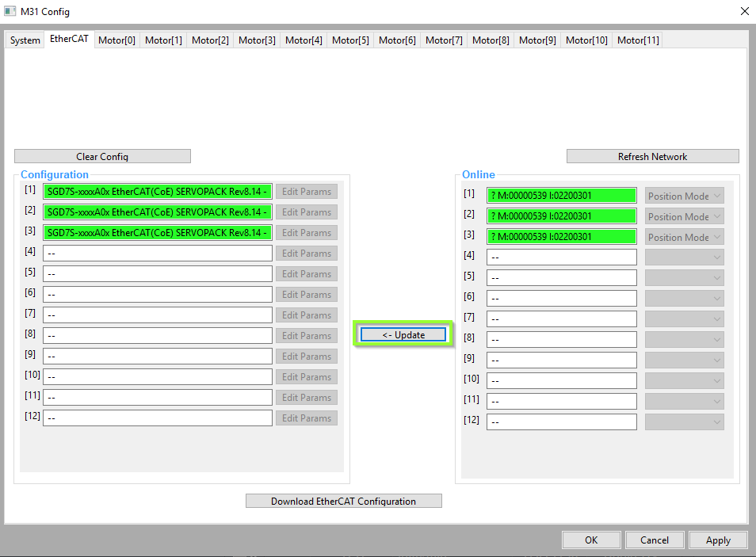Open Online slot [1] Position Mode dropdown
This screenshot has width=756, height=557.
(x=684, y=196)
